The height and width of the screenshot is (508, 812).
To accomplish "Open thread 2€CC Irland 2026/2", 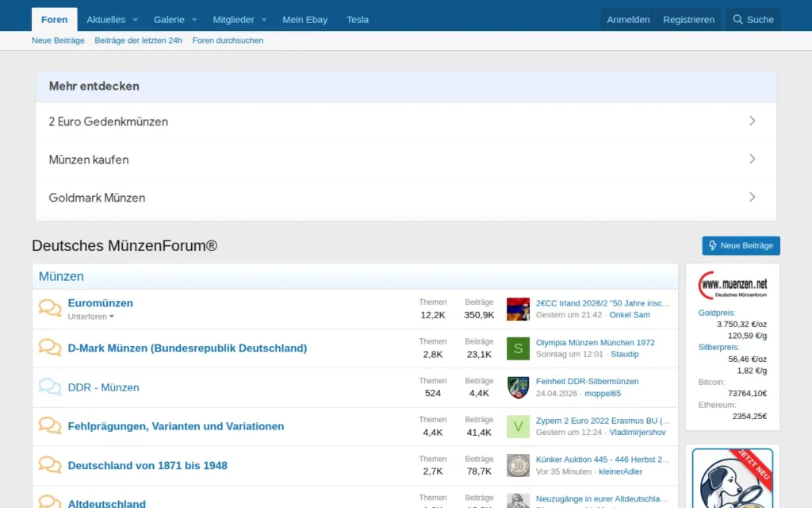I will [603, 303].
